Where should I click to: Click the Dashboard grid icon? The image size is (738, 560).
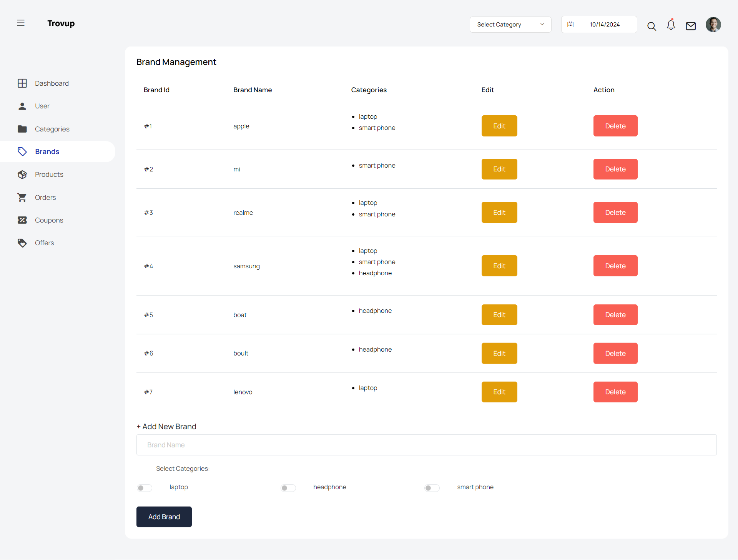[x=22, y=83]
